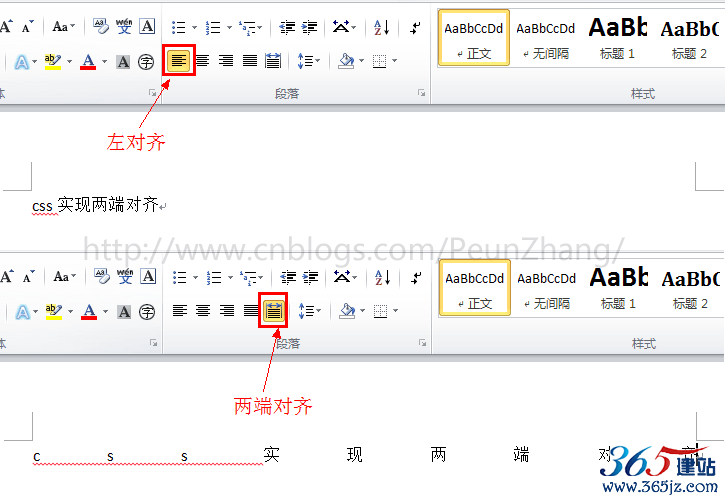This screenshot has width=725, height=500.
Task: Open Multilevel List dropdown arrow, upper ribbon
Action: 260,27
